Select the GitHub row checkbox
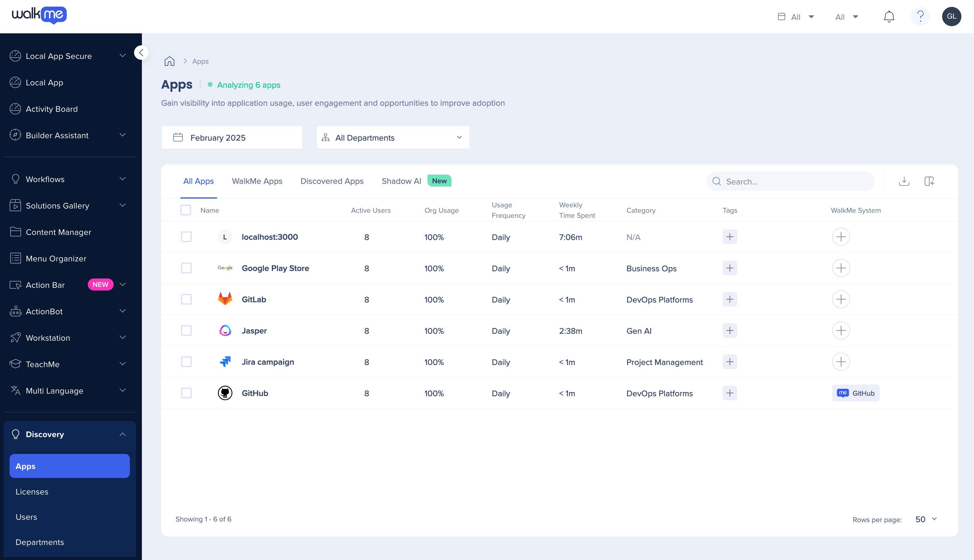This screenshot has height=560, width=974. click(186, 393)
